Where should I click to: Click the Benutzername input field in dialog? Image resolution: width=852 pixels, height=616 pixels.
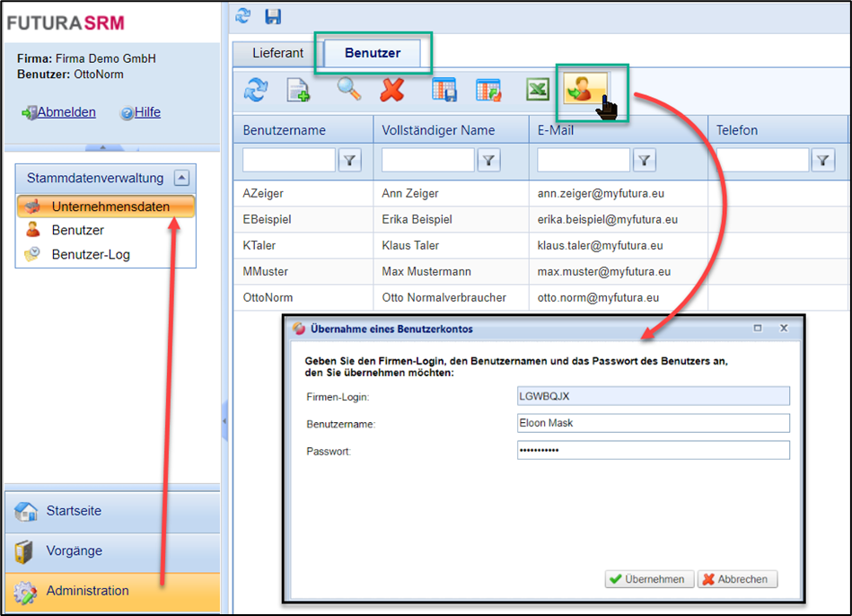653,424
